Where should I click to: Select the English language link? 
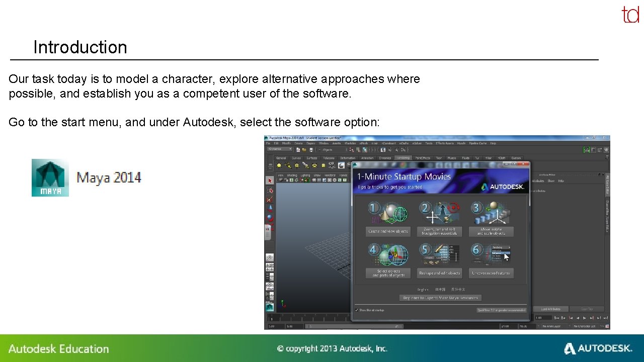tap(423, 289)
